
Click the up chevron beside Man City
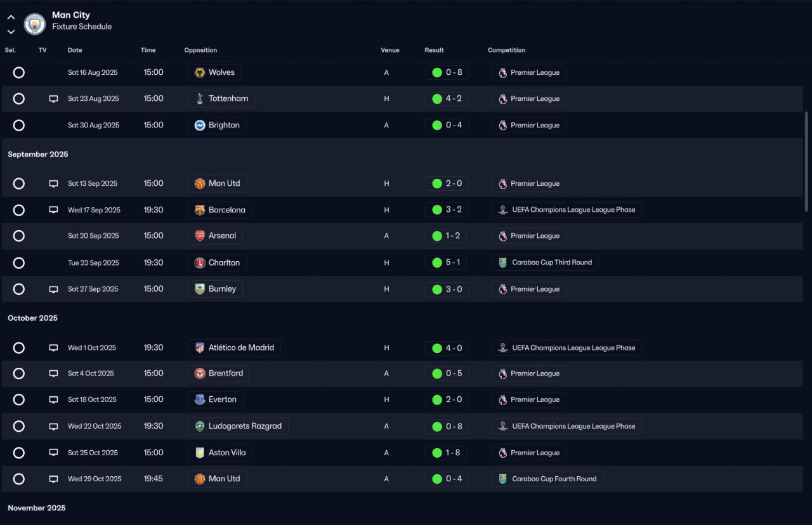coord(11,18)
